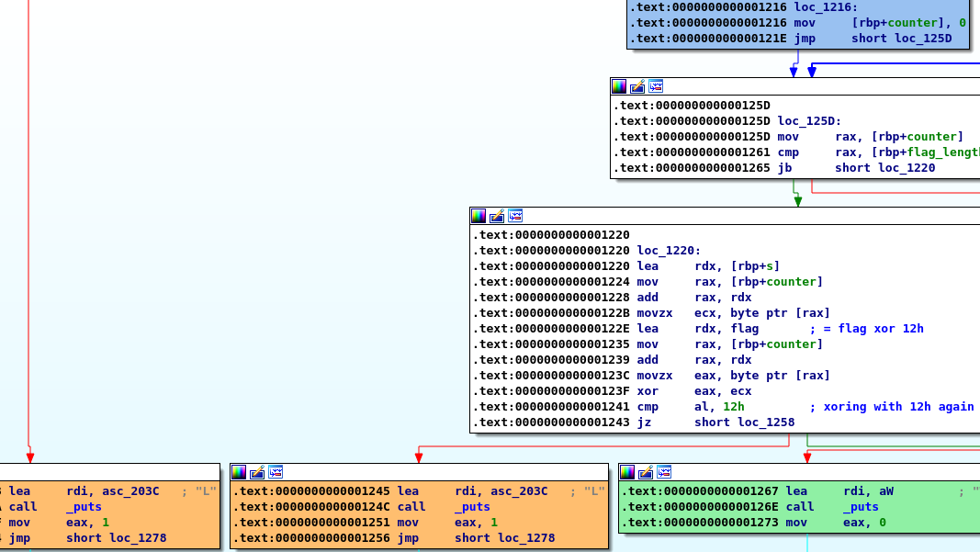Screen dimensions: 980x552
Task: Click the pencil icon on the green block at 1267
Action: pos(646,472)
